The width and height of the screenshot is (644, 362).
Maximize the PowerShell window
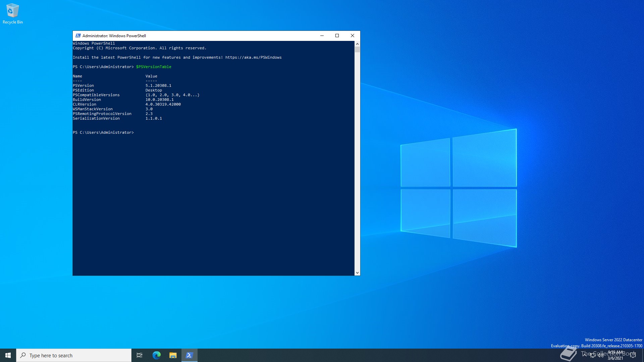[337, 36]
